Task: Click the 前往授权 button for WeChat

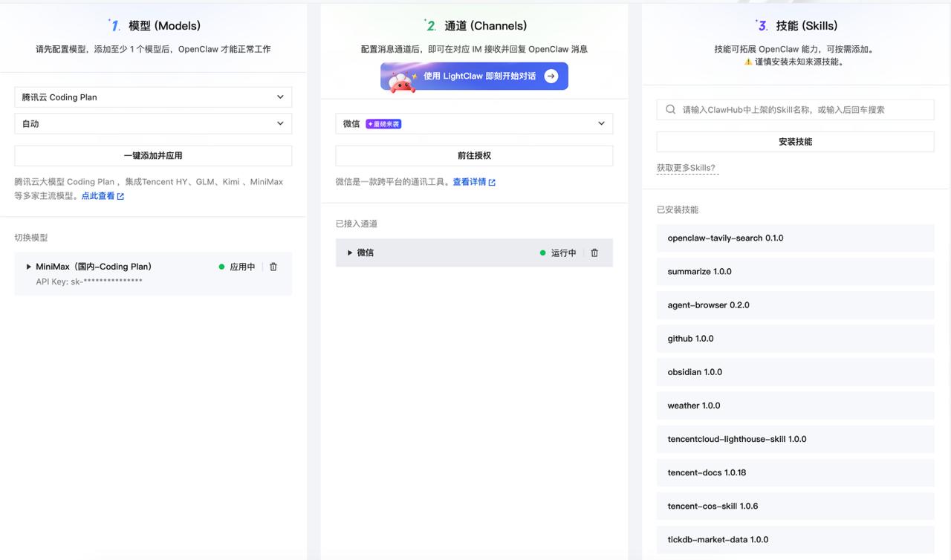Action: tap(473, 155)
